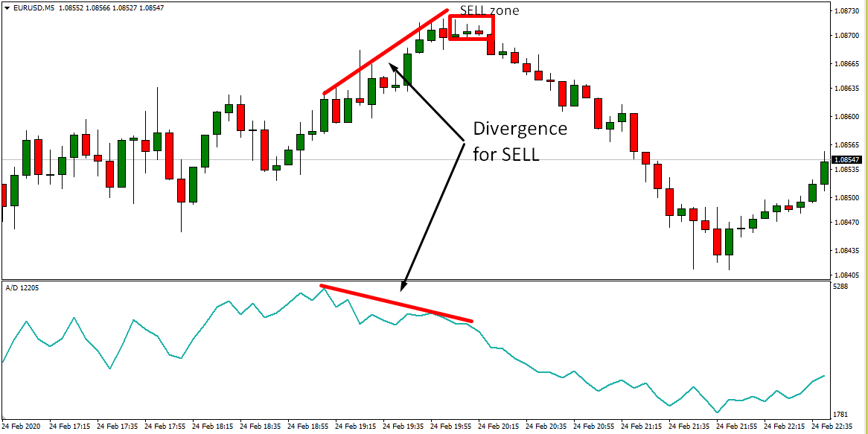Select the red trendline above the price candles
Screen dimensions: 868x434
coord(386,52)
